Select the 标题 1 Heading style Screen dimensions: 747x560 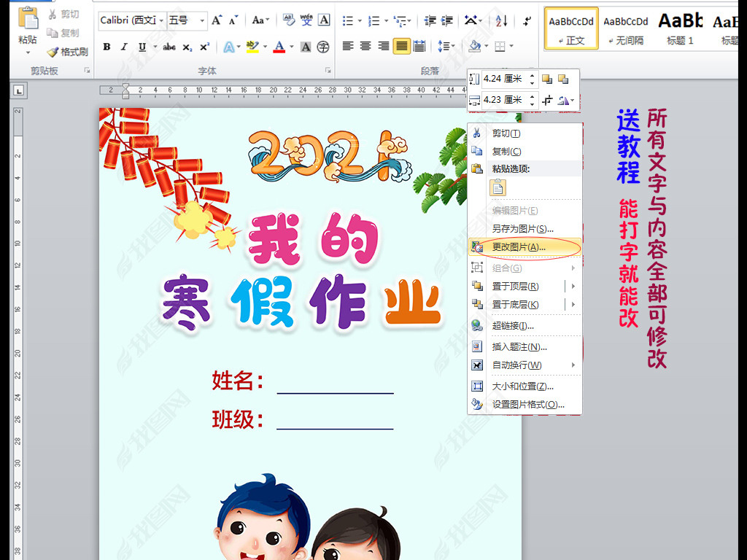pos(681,28)
